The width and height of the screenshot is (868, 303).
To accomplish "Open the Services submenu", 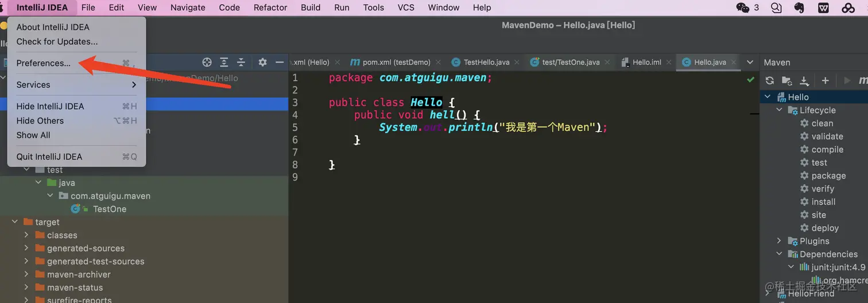I will (76, 85).
